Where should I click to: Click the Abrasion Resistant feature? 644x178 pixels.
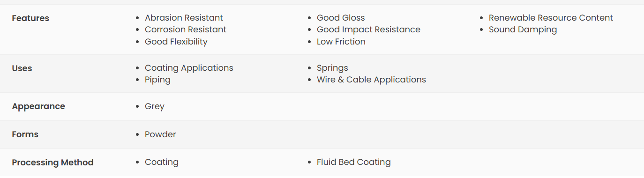click(184, 18)
